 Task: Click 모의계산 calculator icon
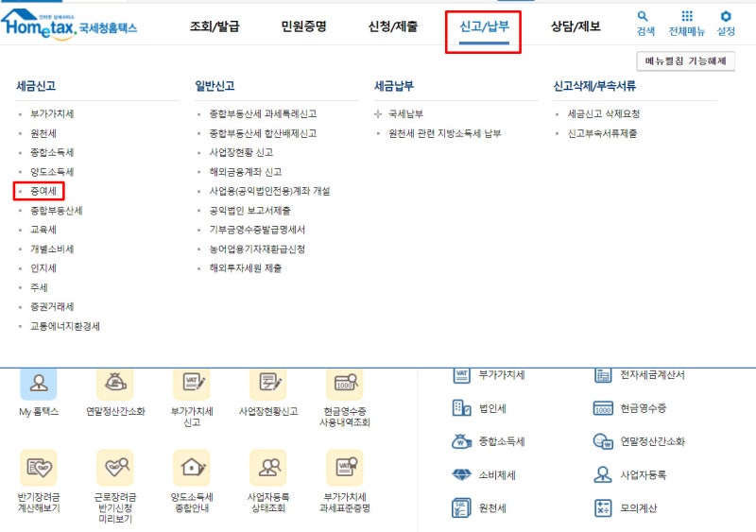point(603,507)
